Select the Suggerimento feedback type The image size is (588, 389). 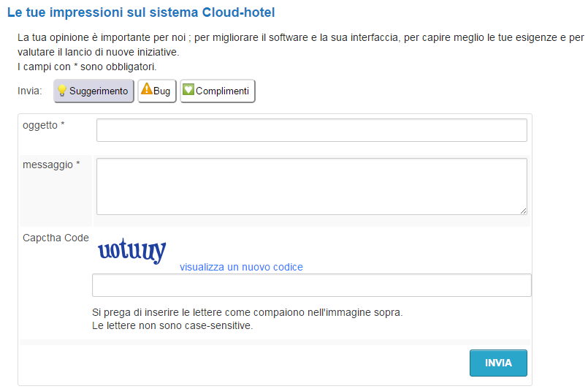point(93,91)
